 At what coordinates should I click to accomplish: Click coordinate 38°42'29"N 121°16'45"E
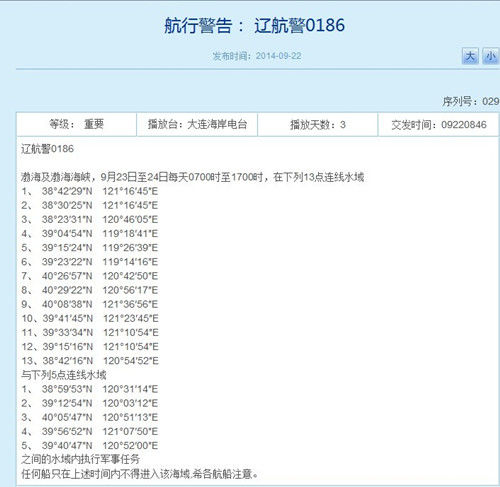pyautogui.click(x=100, y=191)
